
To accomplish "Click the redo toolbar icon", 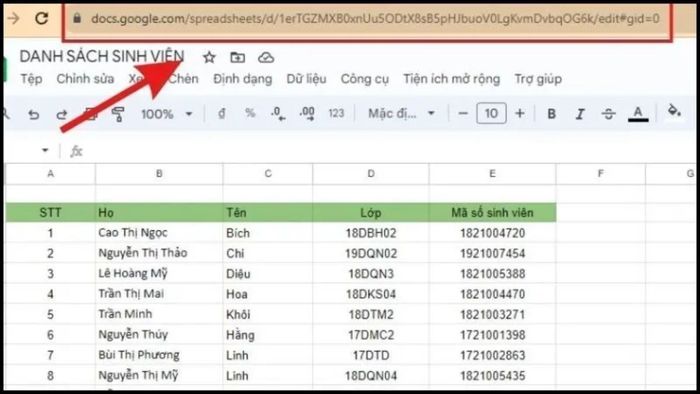I will 62,114.
